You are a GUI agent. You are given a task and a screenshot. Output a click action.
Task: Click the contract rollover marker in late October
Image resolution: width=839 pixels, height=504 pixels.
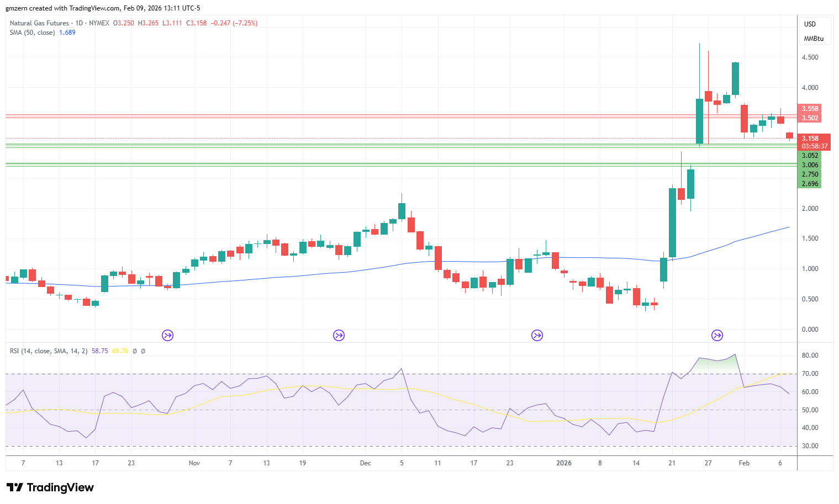coord(167,335)
